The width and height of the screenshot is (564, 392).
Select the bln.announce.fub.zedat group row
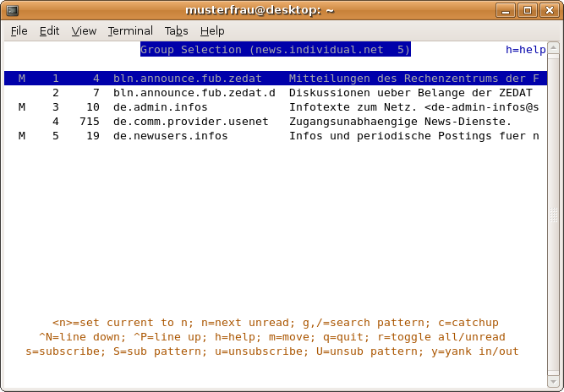(x=276, y=79)
